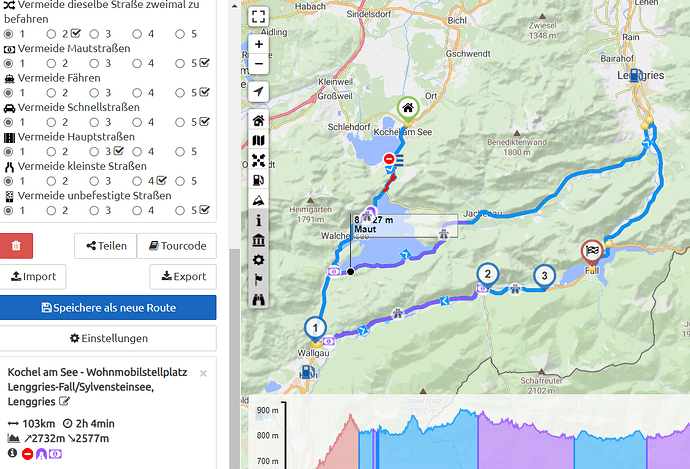Open the Import options
This screenshot has height=469, width=690.
click(33, 277)
